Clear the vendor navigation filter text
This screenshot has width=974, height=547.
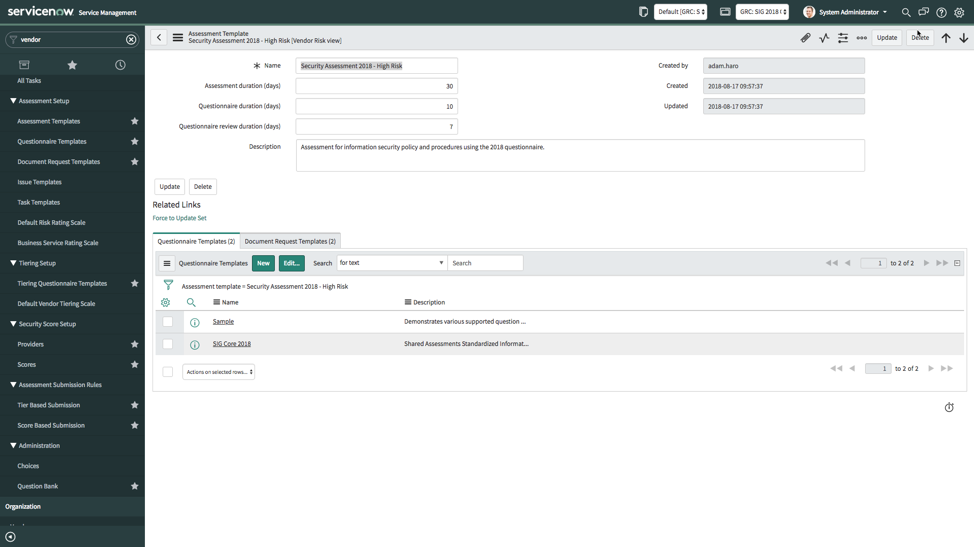click(131, 39)
